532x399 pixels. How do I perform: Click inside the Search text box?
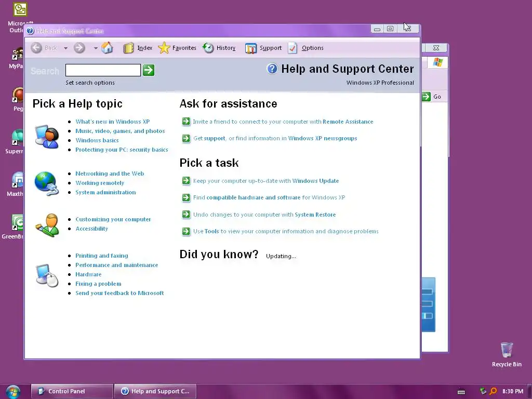pyautogui.click(x=103, y=70)
